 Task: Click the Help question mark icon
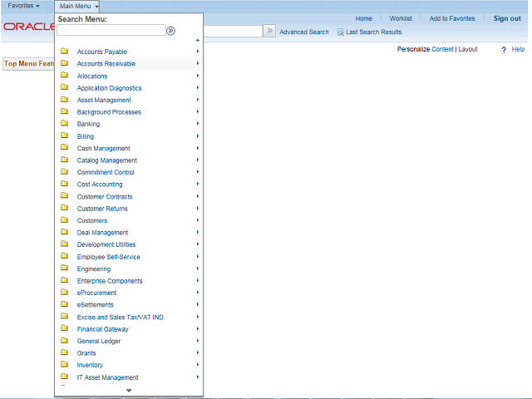tap(504, 50)
